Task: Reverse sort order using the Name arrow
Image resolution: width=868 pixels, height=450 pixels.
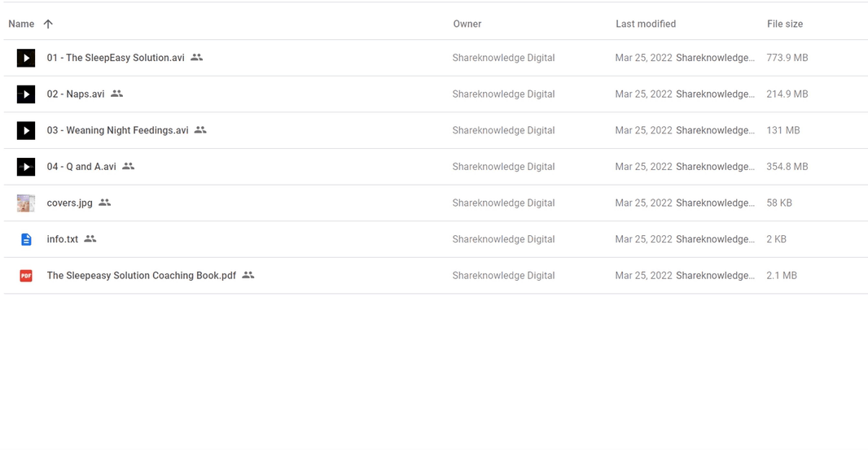Action: click(48, 24)
